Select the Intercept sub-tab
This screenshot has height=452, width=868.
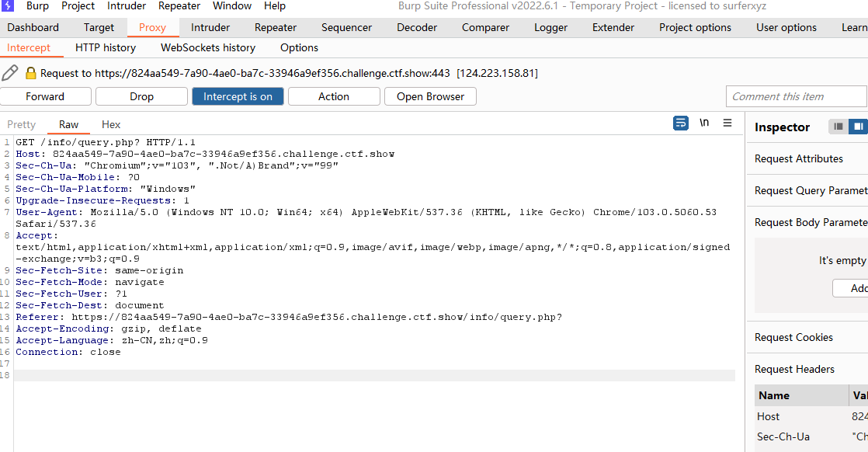click(x=29, y=48)
